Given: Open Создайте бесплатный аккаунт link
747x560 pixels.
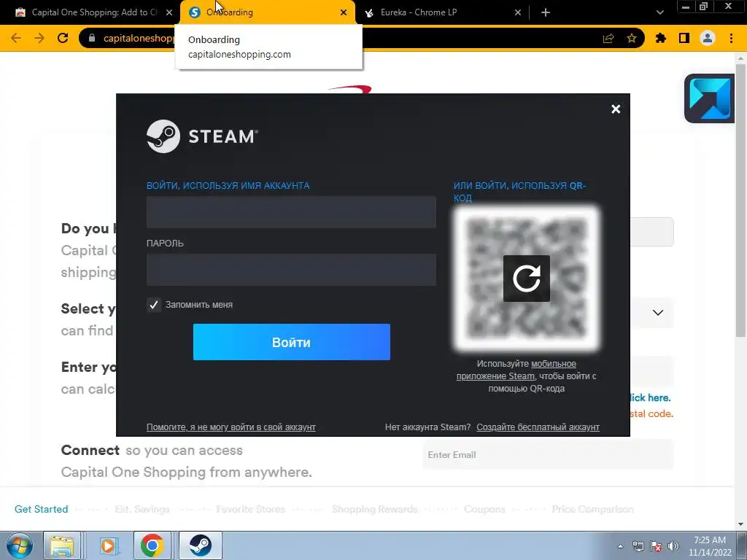Looking at the screenshot, I should [538, 427].
